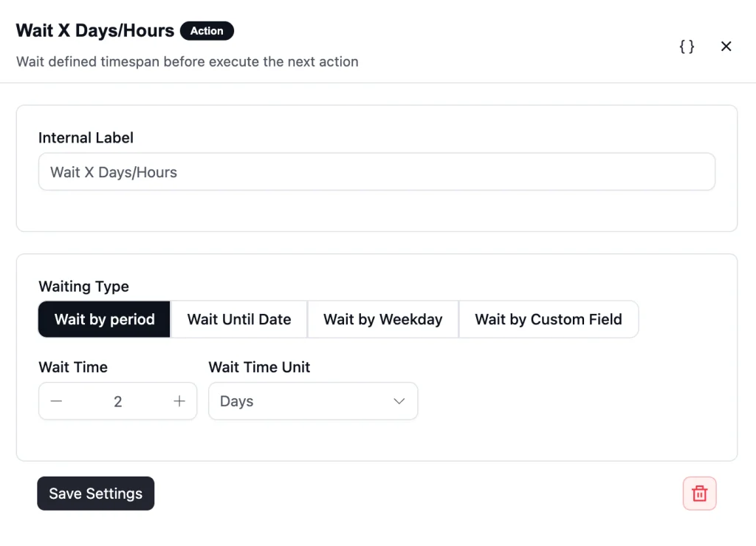Click the Save Settings button
The height and width of the screenshot is (546, 756).
pos(96,494)
